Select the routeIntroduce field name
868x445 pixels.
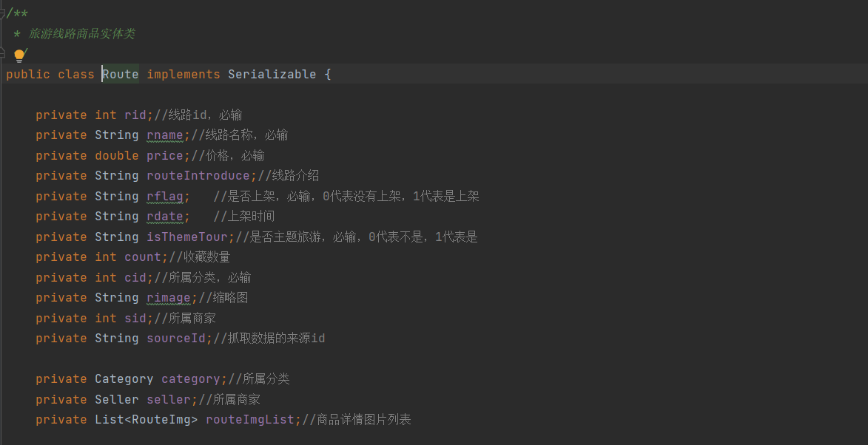[x=198, y=175]
